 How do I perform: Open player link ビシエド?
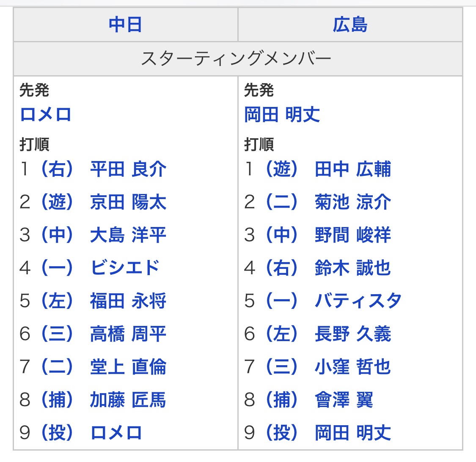coord(125,268)
